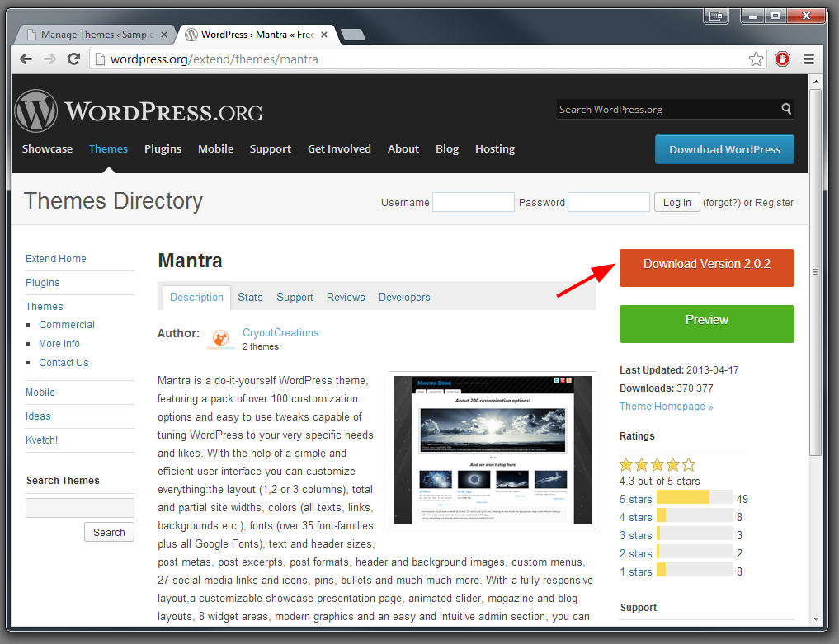Click the forgot password link
The width and height of the screenshot is (839, 644).
pyautogui.click(x=722, y=203)
